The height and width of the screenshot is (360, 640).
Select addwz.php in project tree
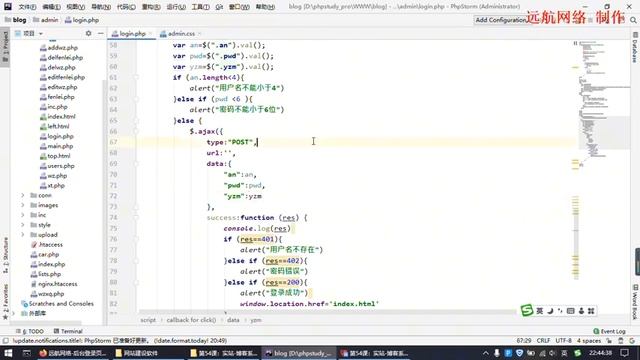tap(58, 48)
